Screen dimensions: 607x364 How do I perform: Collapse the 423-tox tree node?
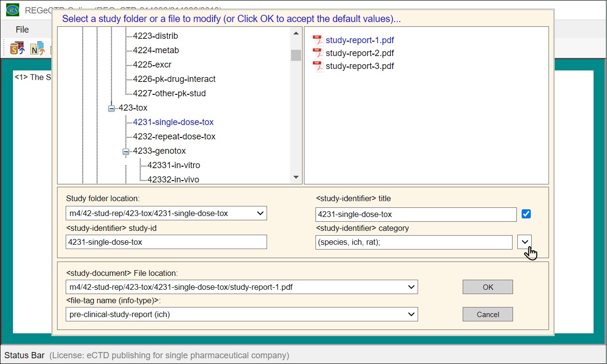[x=112, y=108]
